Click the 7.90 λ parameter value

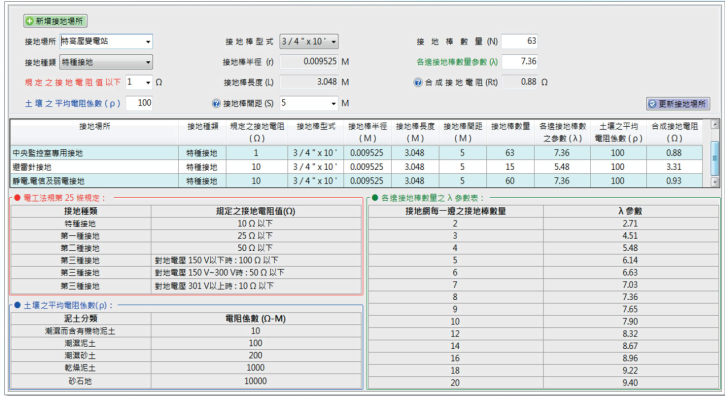point(630,322)
